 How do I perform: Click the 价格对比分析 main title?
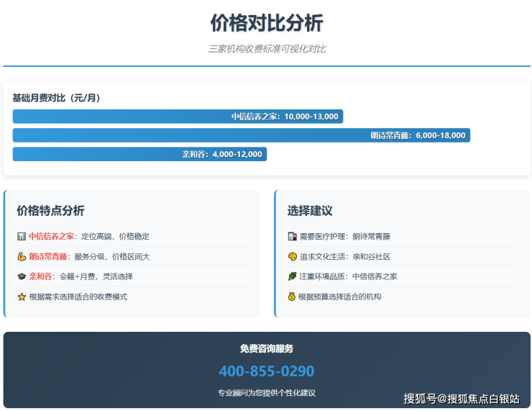(x=267, y=23)
